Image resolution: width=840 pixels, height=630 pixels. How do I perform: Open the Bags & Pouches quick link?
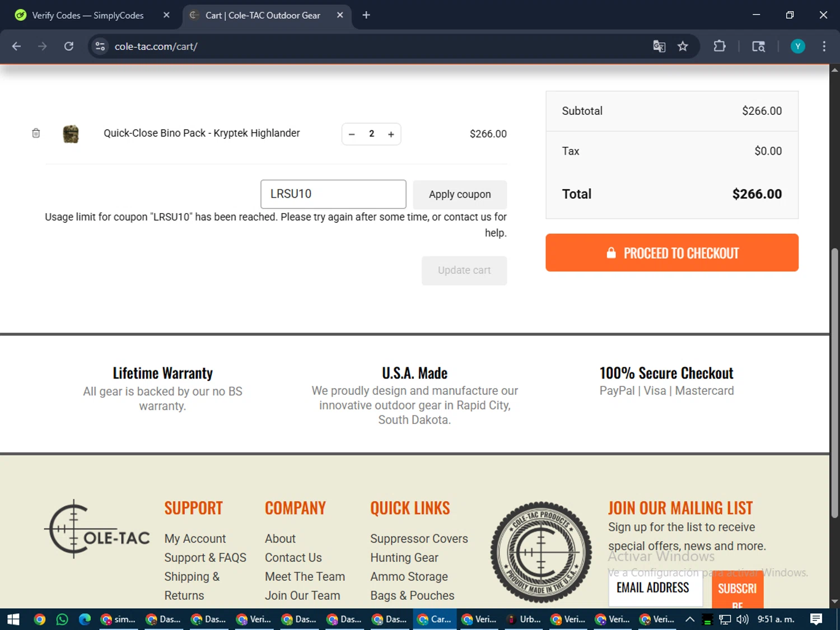[412, 596]
